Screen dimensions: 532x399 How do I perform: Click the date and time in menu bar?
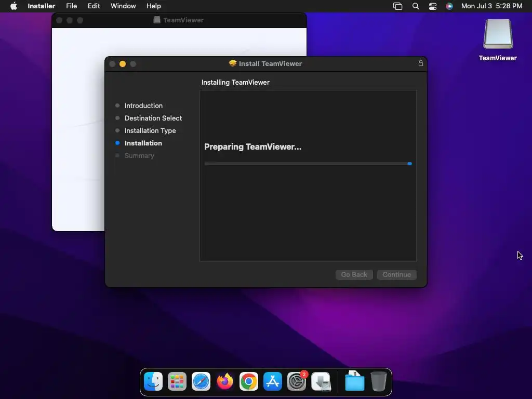pyautogui.click(x=491, y=6)
